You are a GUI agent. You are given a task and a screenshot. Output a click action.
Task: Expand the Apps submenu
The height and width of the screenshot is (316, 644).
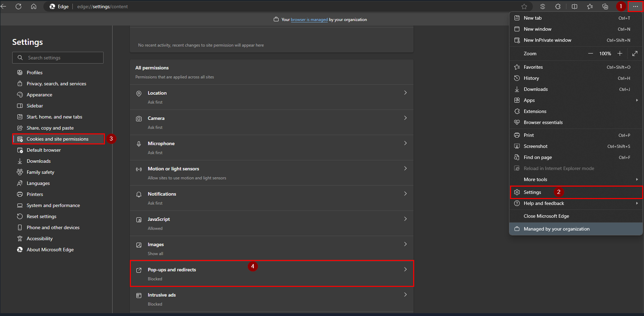point(576,100)
